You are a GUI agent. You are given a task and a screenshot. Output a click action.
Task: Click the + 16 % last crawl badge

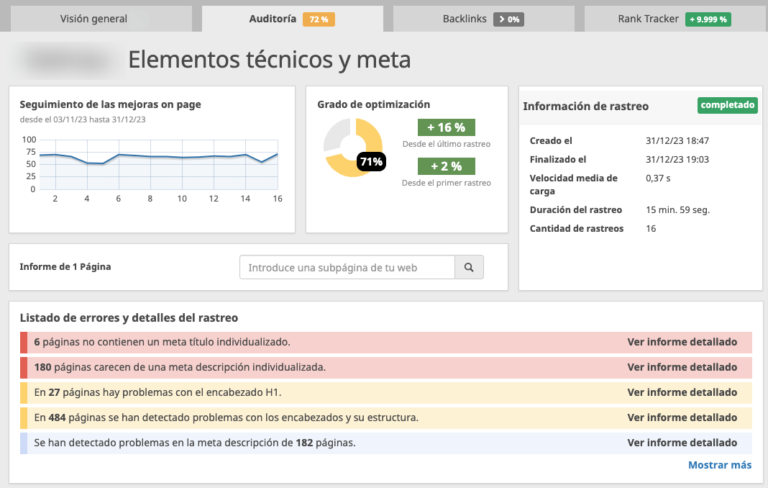[x=446, y=127]
